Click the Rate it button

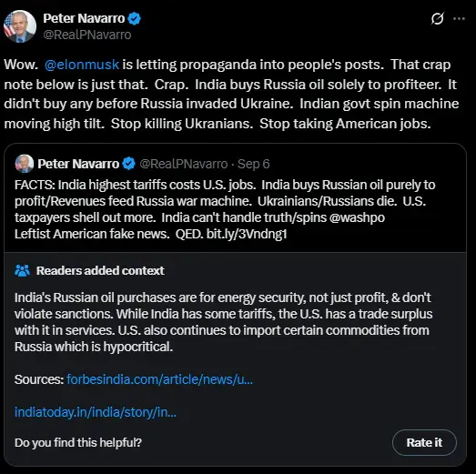(424, 442)
